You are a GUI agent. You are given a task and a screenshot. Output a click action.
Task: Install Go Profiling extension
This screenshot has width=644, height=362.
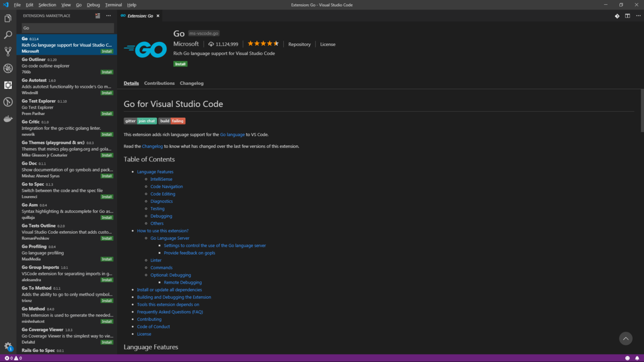107,259
